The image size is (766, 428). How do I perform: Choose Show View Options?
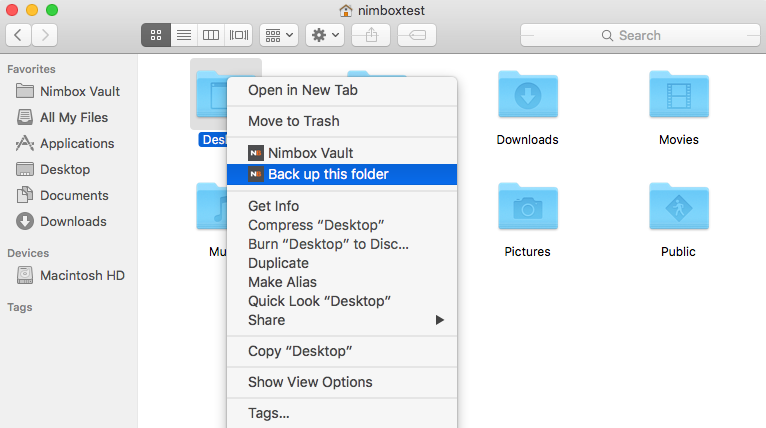pos(342,382)
